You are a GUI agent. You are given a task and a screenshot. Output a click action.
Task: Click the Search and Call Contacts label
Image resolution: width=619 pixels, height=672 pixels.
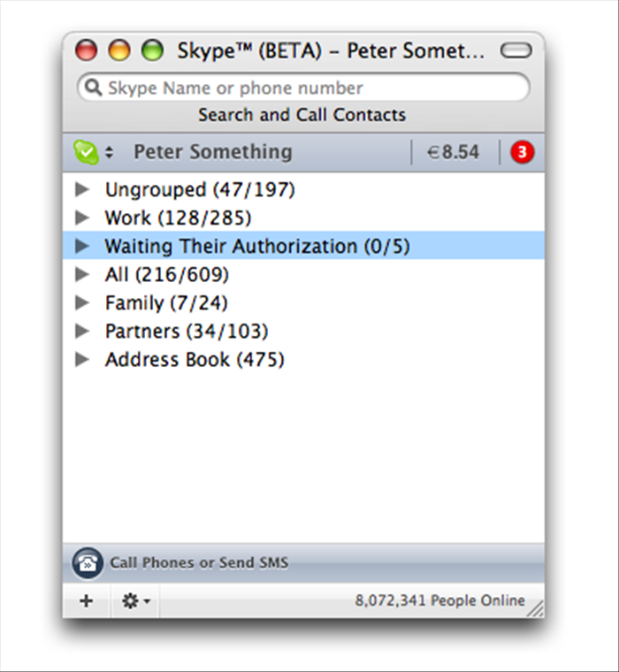(302, 115)
